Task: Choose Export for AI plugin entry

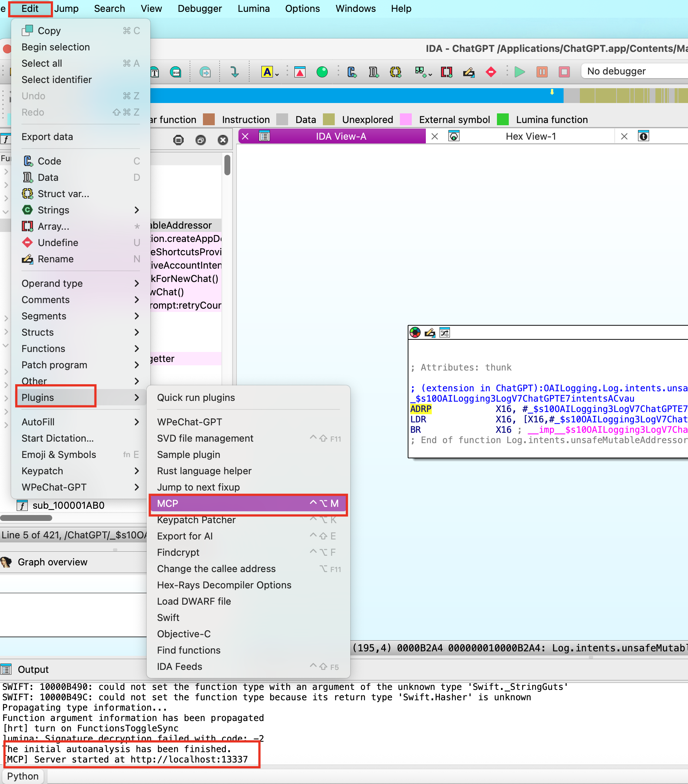Action: coord(185,536)
